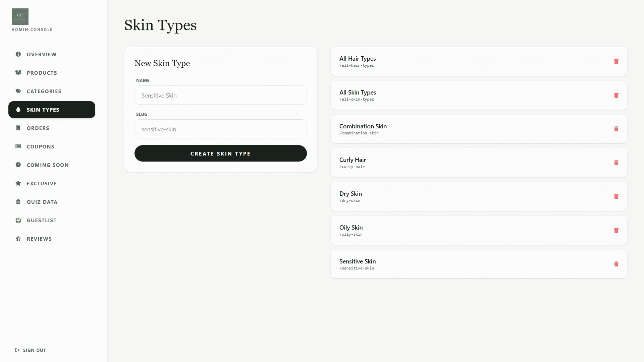Click the admin console logo image

pyautogui.click(x=20, y=17)
